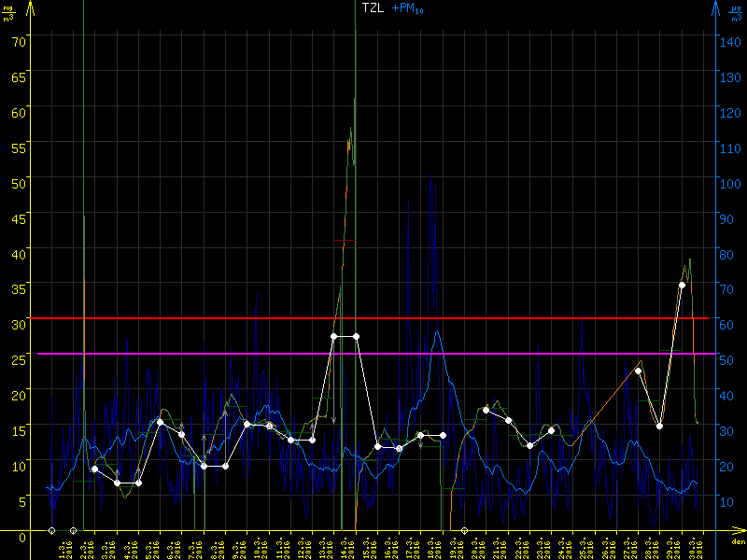Click the 'den' x-axis label
747x560 pixels.
click(738, 542)
